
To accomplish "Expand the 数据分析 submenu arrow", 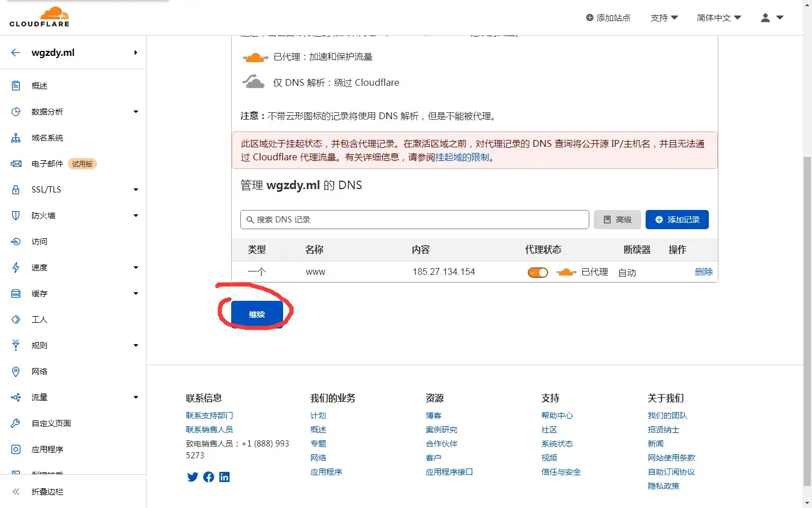I will (x=135, y=112).
